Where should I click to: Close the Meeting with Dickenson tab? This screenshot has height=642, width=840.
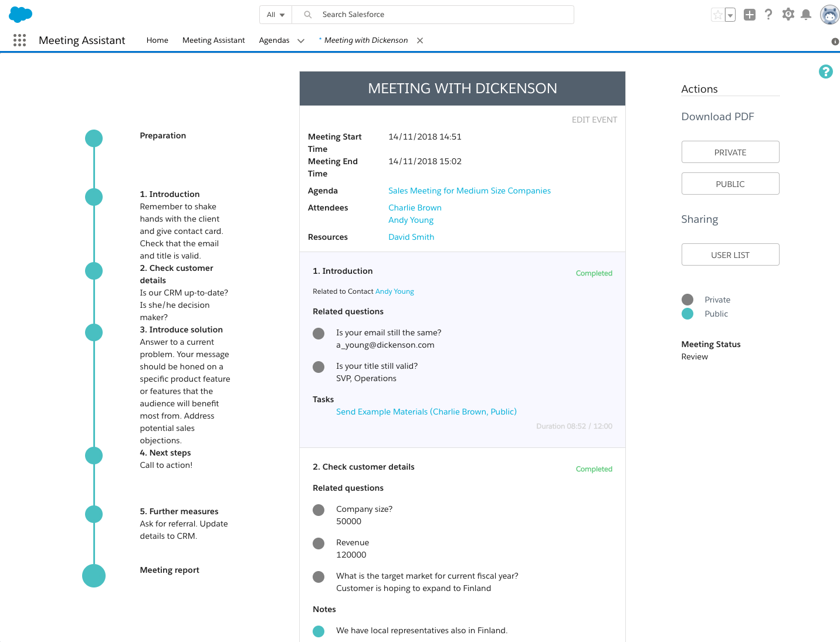point(420,40)
